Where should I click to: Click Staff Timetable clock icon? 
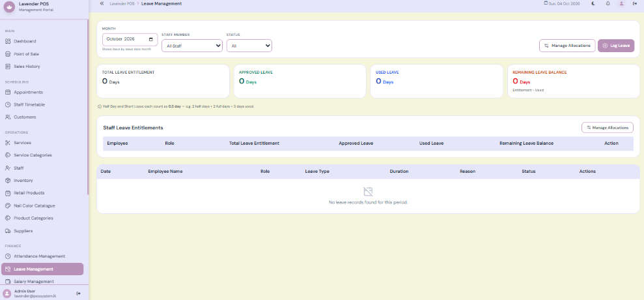pos(7,104)
